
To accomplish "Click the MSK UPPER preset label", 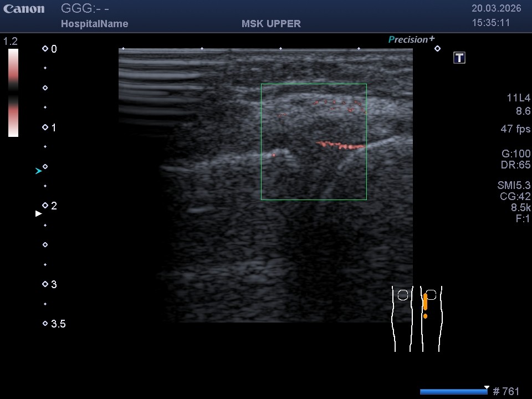I will pyautogui.click(x=271, y=24).
